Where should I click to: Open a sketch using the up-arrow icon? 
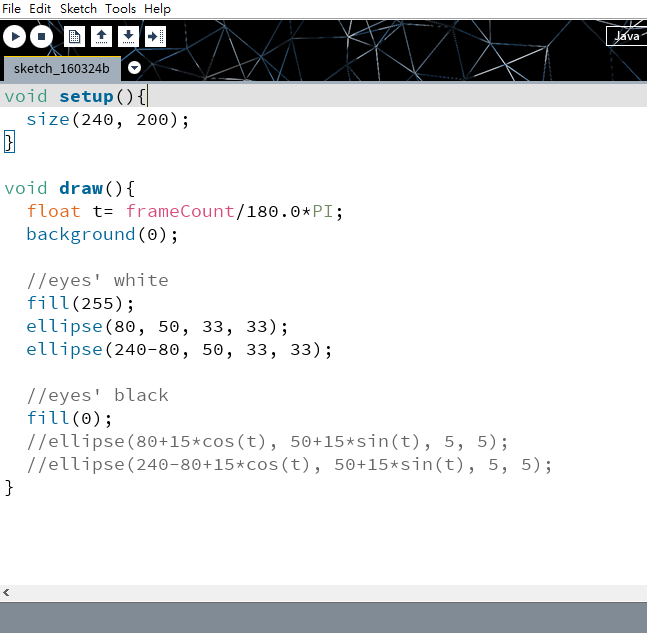pyautogui.click(x=102, y=37)
